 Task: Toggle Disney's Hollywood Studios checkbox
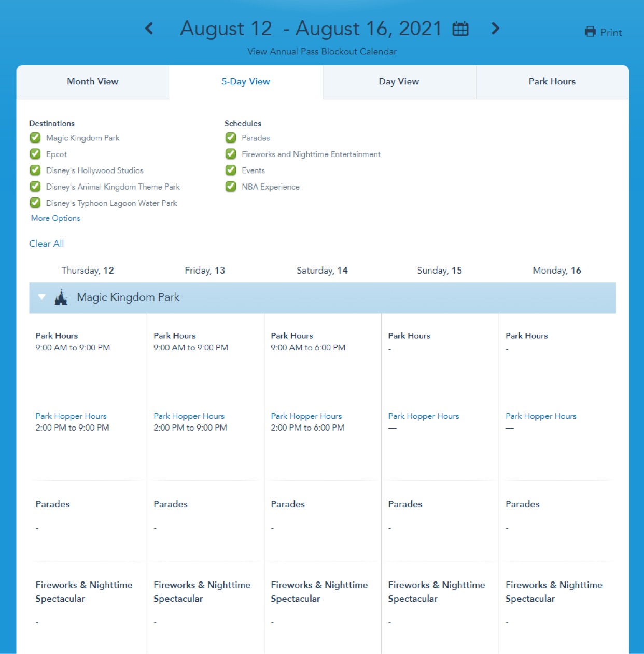pos(35,170)
